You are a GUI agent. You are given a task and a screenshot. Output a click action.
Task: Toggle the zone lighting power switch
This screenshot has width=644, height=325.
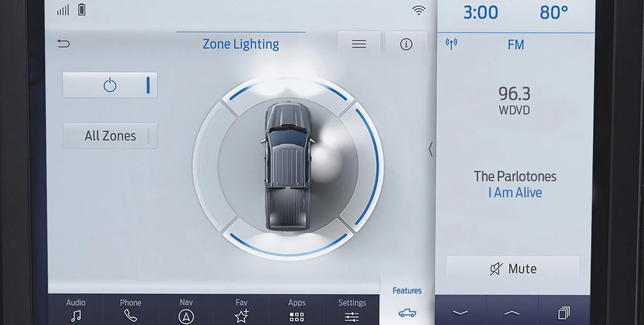pyautogui.click(x=110, y=85)
